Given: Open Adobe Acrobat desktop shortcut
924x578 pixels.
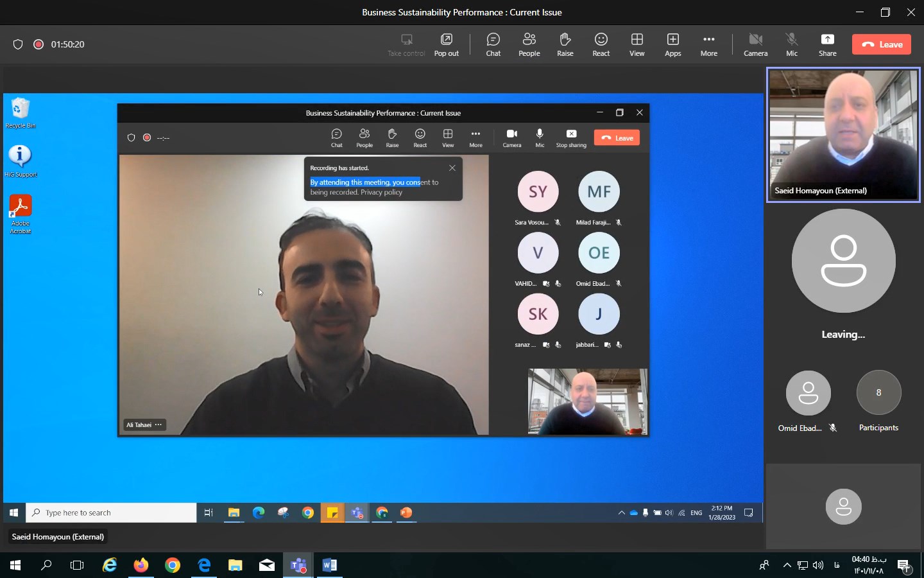Looking at the screenshot, I should 21,215.
